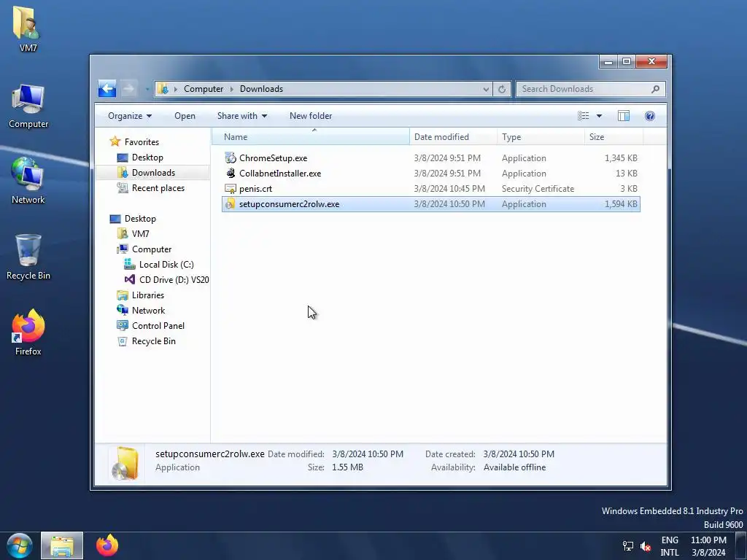Select the Network desktop icon
The height and width of the screenshot is (560, 747).
pyautogui.click(x=28, y=181)
